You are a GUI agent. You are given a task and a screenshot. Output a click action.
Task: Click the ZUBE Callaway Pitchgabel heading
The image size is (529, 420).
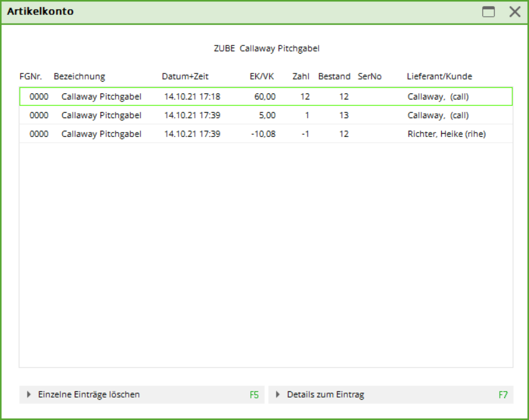click(x=266, y=48)
